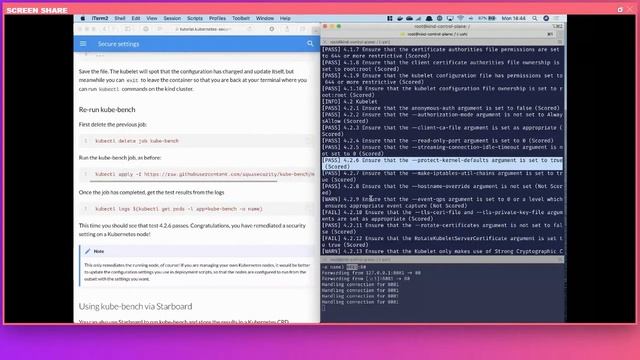Open the Wi-Fi status menu
Image resolution: width=640 pixels, height=360 pixels.
click(460, 18)
